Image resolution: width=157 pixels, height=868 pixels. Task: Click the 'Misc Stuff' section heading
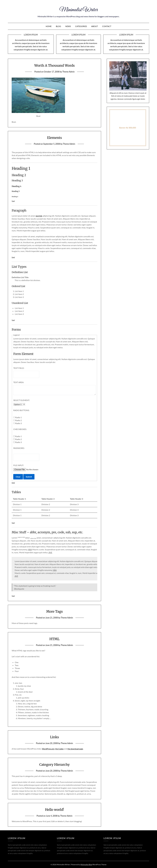tap(47, 532)
